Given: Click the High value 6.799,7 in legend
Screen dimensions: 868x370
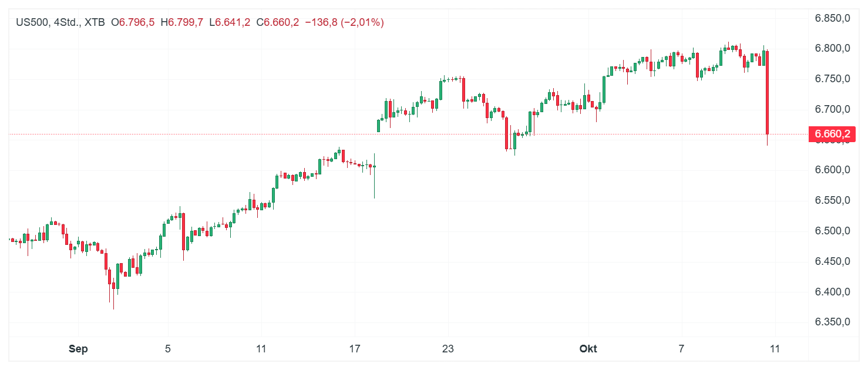Looking at the screenshot, I should (x=186, y=22).
